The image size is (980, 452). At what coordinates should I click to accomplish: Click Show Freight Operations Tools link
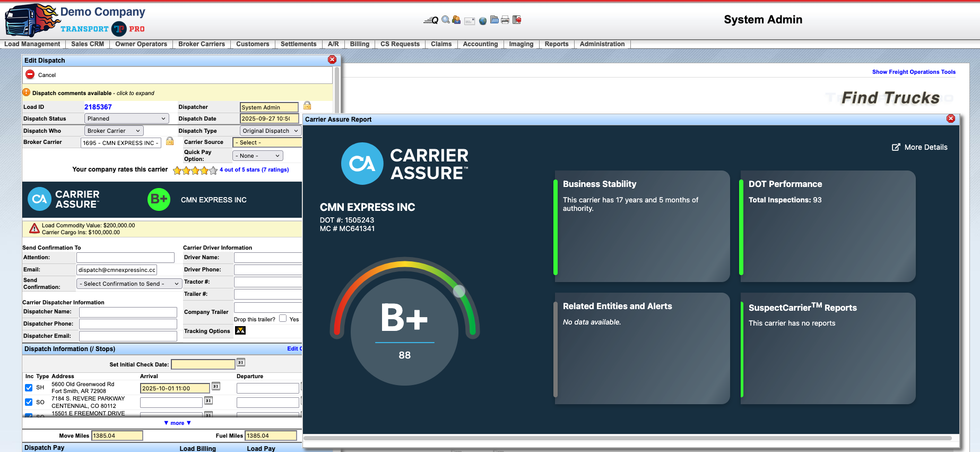[914, 72]
